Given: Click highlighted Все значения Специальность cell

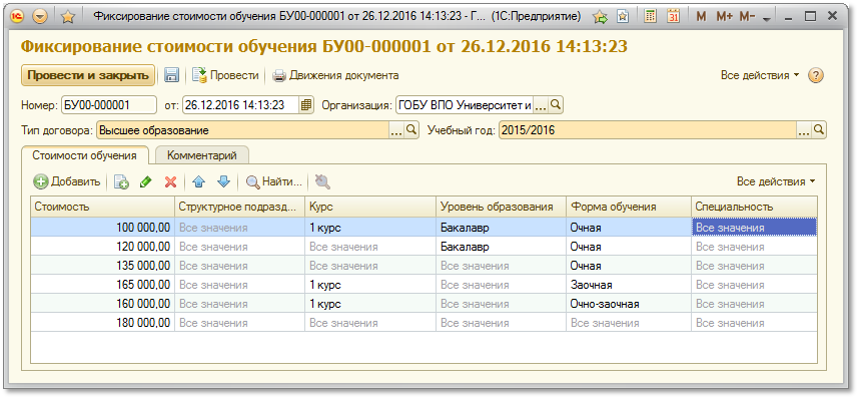Looking at the screenshot, I should point(754,227).
